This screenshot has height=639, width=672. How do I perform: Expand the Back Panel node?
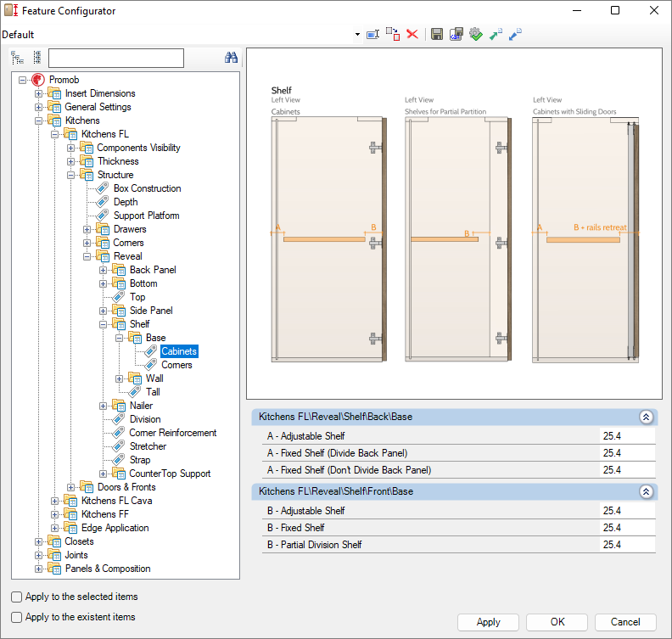click(x=103, y=270)
